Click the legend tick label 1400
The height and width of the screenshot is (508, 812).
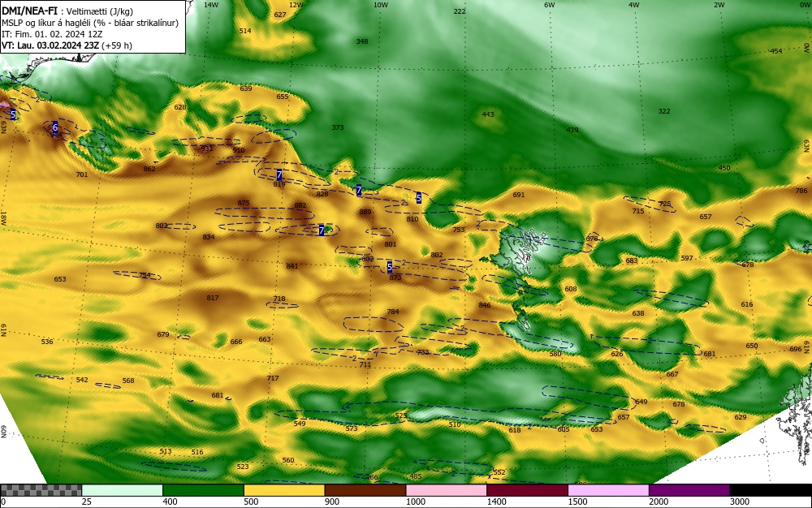pyautogui.click(x=495, y=502)
